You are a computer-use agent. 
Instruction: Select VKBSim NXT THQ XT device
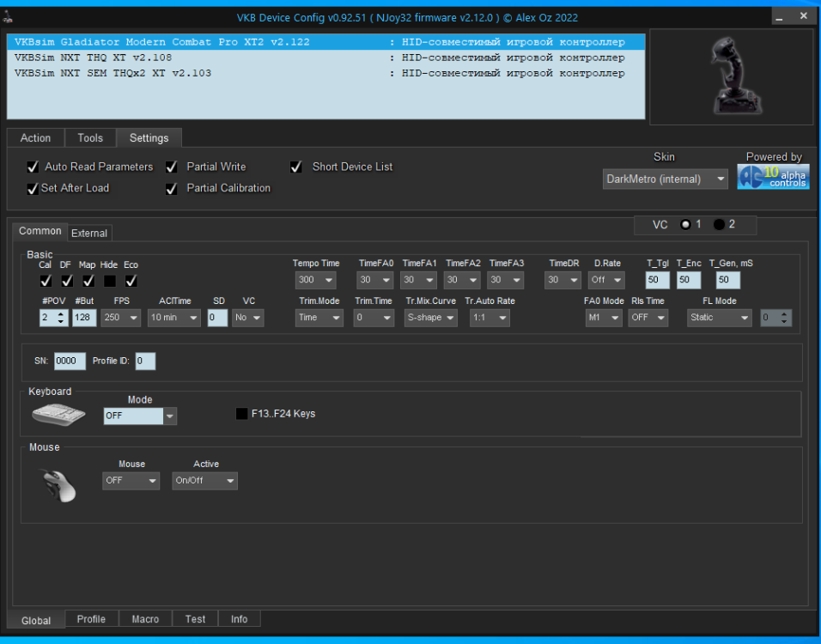click(x=93, y=58)
